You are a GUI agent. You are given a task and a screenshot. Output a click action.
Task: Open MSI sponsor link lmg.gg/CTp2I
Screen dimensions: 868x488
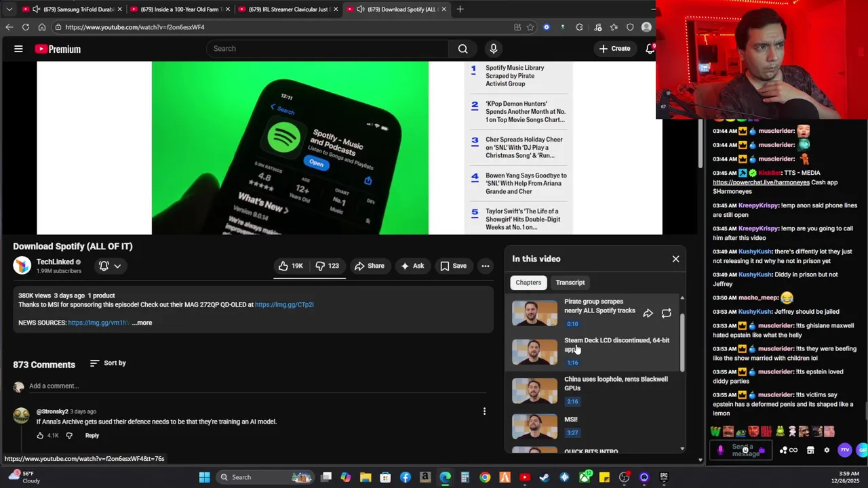tap(284, 304)
